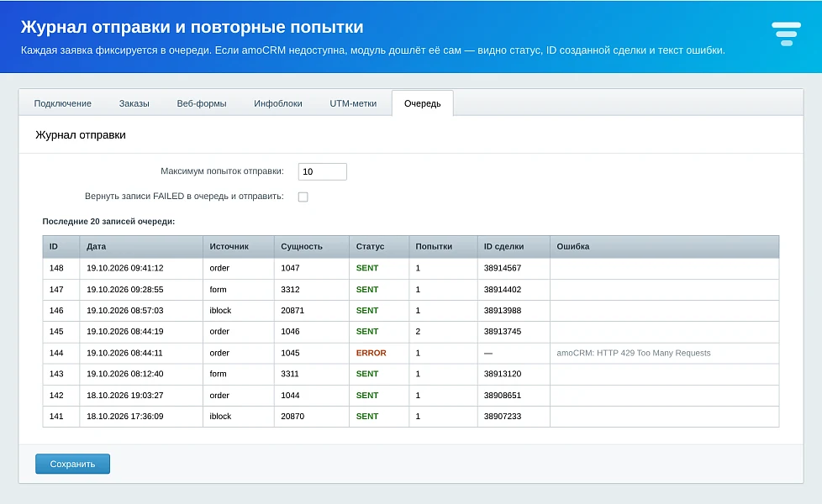
Task: Open the Веб-формы tab
Action: [202, 103]
